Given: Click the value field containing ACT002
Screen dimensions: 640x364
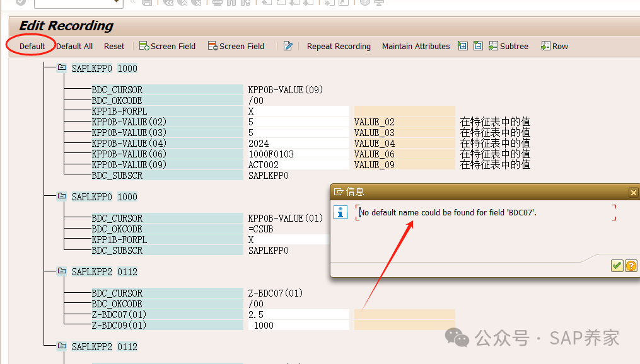Looking at the screenshot, I should (x=298, y=164).
